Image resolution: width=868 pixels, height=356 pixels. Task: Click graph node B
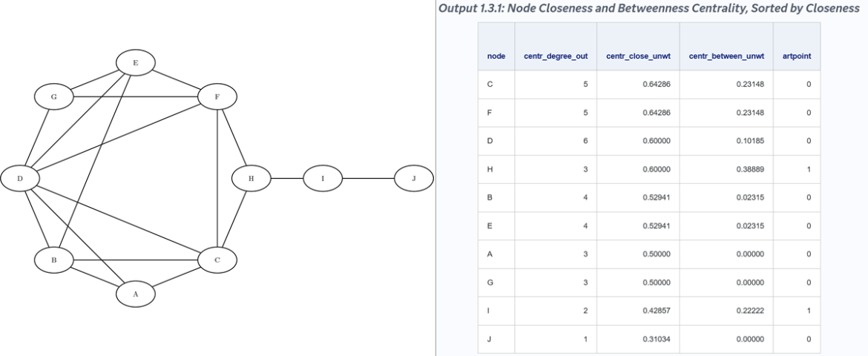[53, 260]
